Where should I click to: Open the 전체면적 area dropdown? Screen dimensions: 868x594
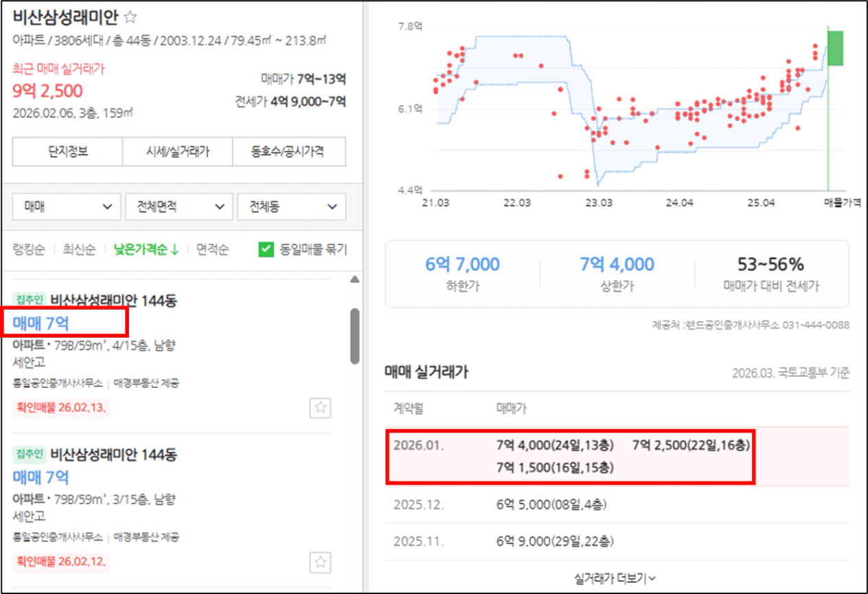(x=179, y=207)
